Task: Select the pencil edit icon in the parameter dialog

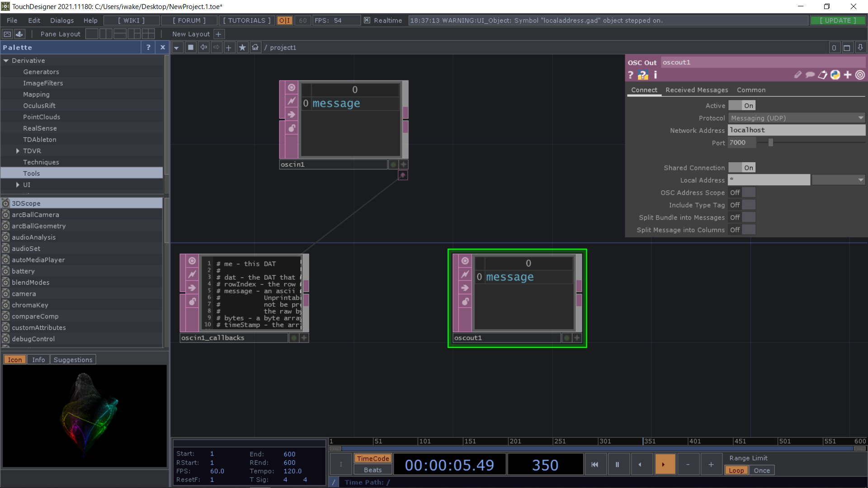Action: coord(797,75)
